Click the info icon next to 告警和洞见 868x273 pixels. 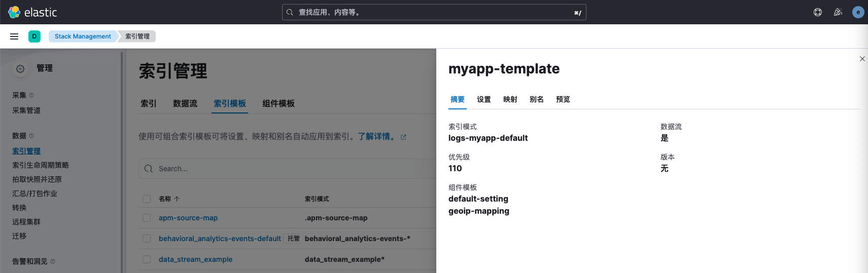53,261
